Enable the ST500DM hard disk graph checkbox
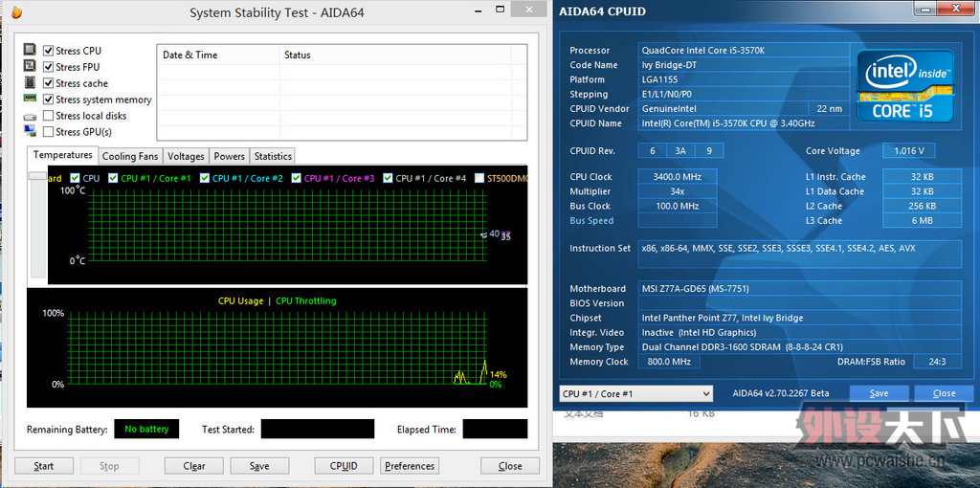The image size is (980, 488). [x=479, y=178]
